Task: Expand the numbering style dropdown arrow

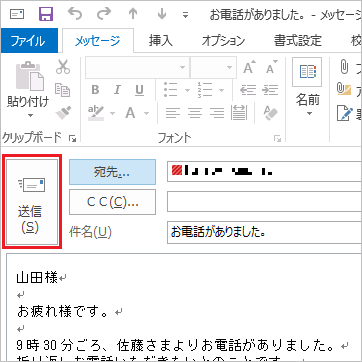Action: click(222, 90)
